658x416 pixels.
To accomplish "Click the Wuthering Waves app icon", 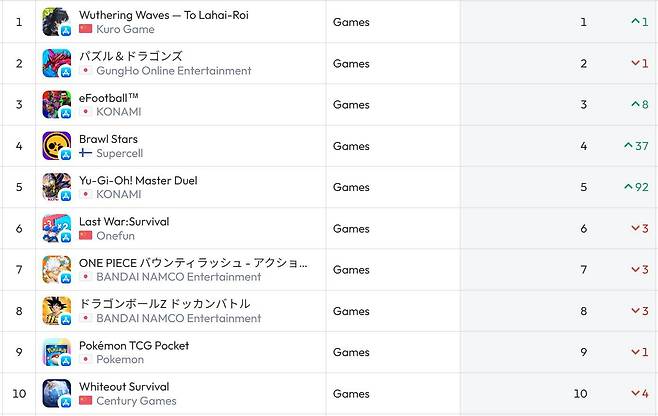I will click(x=56, y=22).
